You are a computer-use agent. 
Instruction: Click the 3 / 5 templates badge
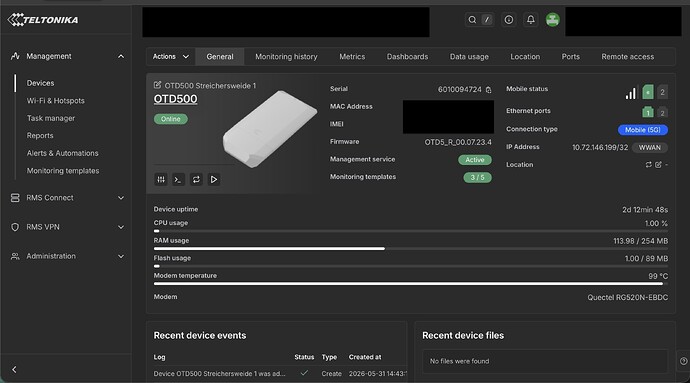click(477, 177)
